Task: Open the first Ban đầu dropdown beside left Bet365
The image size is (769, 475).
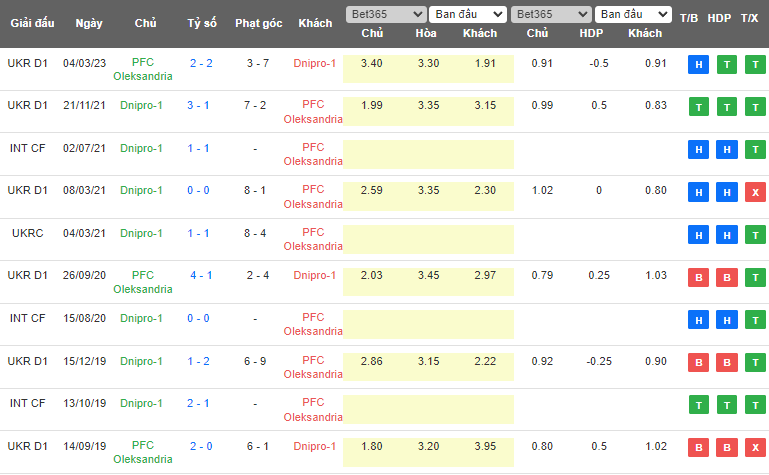Action: [x=466, y=15]
